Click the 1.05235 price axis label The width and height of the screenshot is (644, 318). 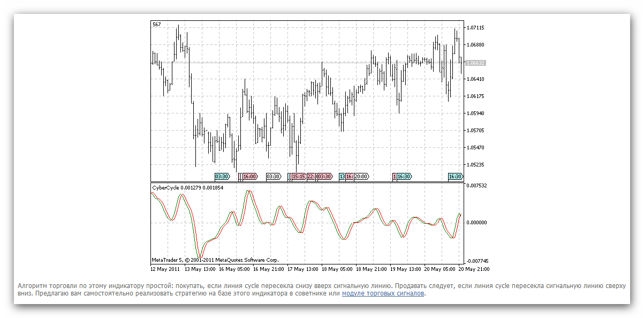[x=475, y=164]
